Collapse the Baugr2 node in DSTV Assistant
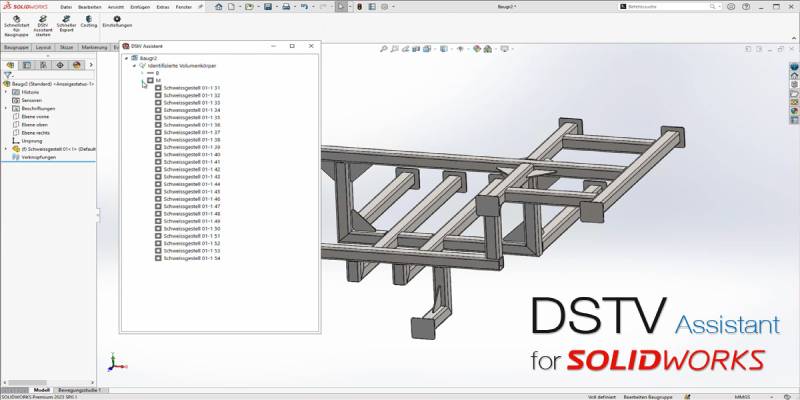This screenshot has height=400, width=800. (x=127, y=58)
